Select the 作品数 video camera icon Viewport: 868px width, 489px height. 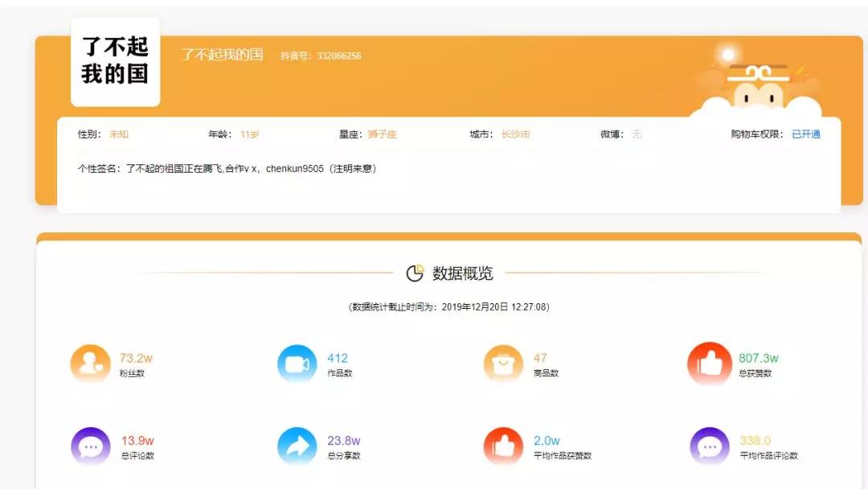(297, 363)
